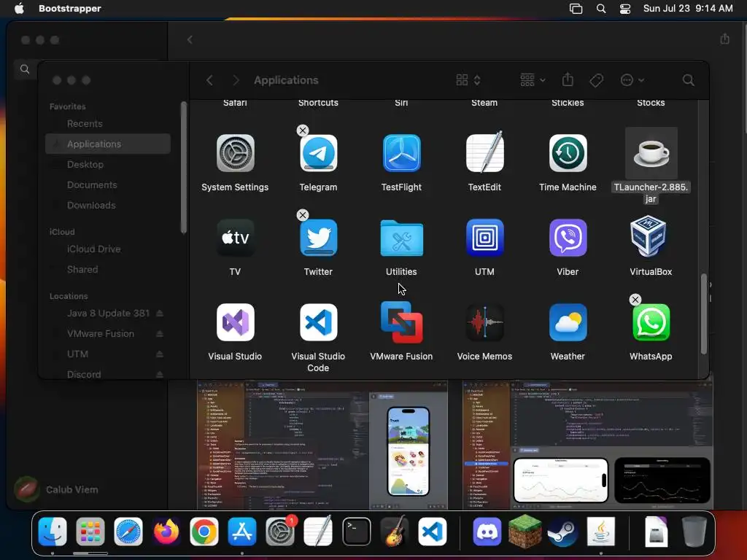Click the Finder window vertical scrollbar
Image resolution: width=747 pixels, height=560 pixels.
coord(704,314)
